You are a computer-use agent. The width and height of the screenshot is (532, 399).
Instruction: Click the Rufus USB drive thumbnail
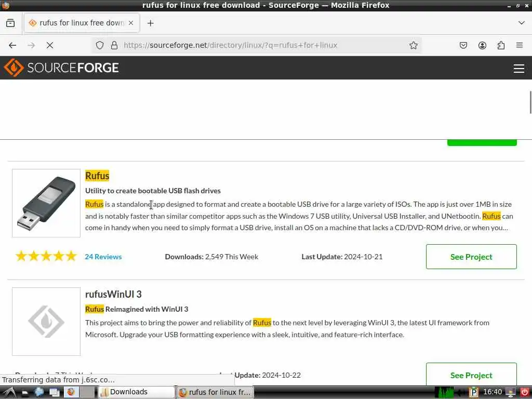point(46,203)
